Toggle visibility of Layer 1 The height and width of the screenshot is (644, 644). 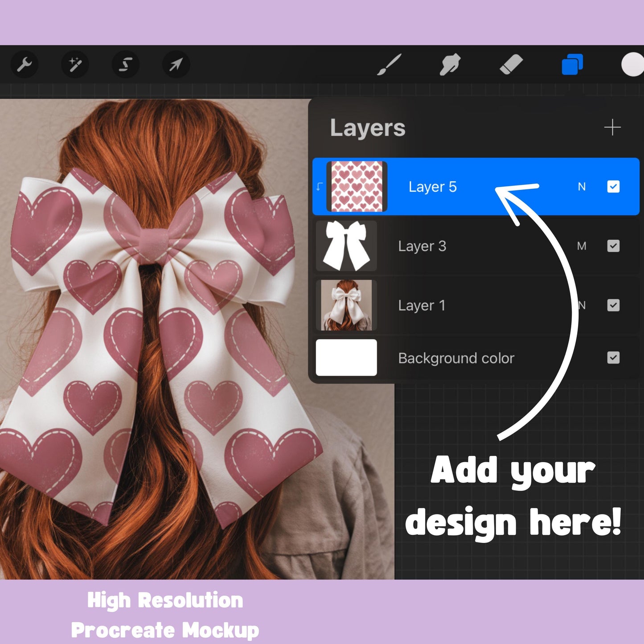tap(614, 305)
